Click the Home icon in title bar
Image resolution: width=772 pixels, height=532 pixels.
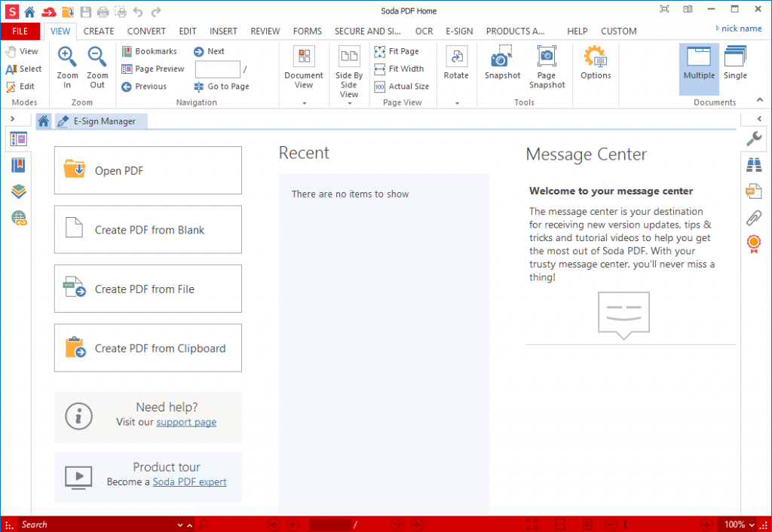point(29,12)
